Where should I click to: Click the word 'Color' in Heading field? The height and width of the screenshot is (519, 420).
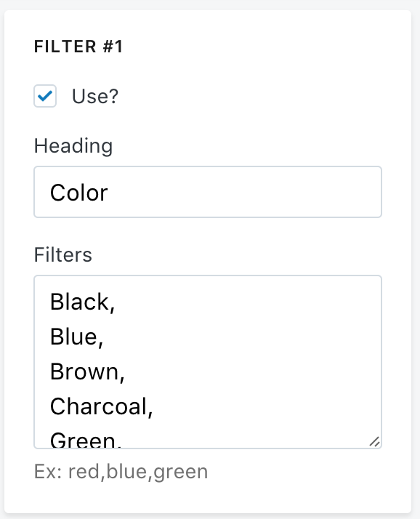78,193
